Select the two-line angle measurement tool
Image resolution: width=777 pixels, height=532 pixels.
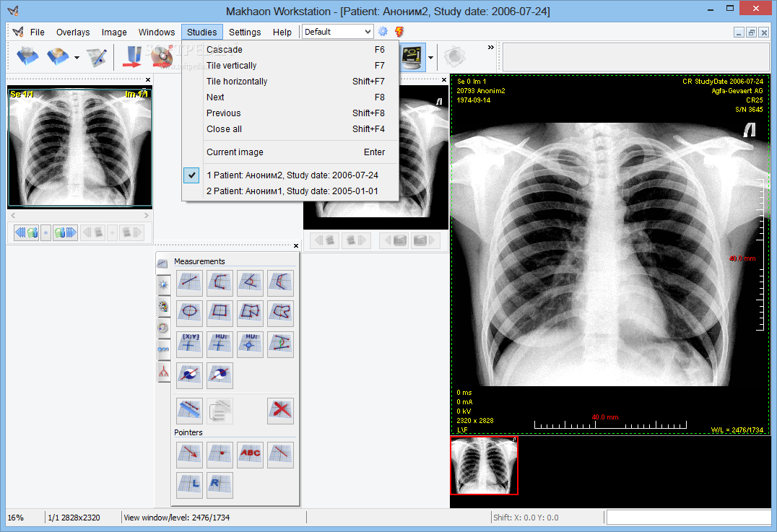(x=280, y=344)
